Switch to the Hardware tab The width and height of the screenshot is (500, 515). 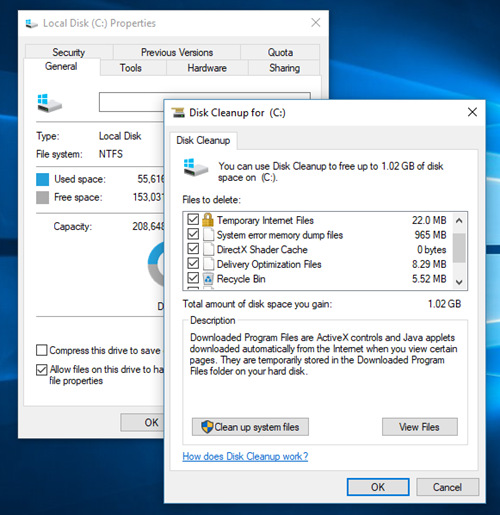pyautogui.click(x=207, y=68)
